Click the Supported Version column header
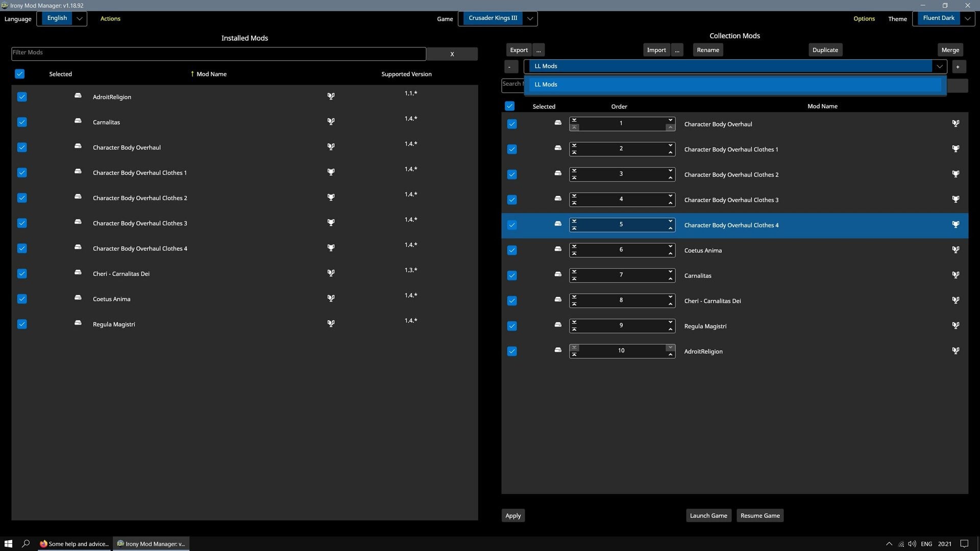980x551 pixels. tap(406, 74)
